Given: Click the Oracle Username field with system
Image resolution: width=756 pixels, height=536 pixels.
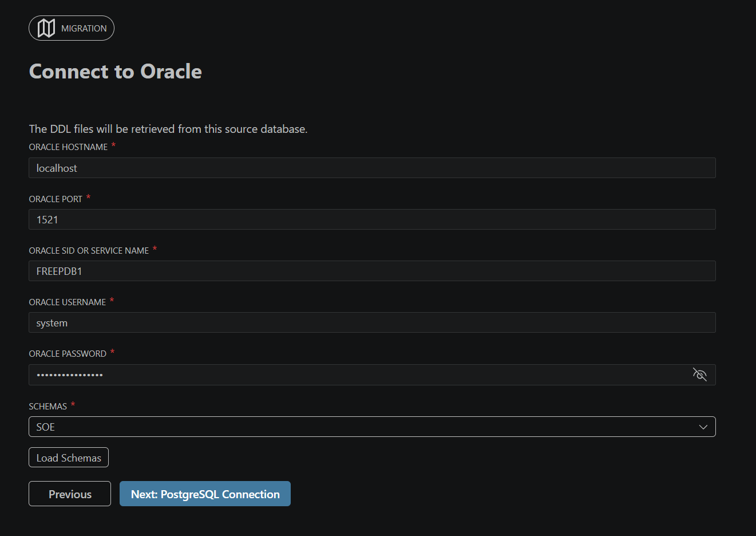Looking at the screenshot, I should 372,322.
